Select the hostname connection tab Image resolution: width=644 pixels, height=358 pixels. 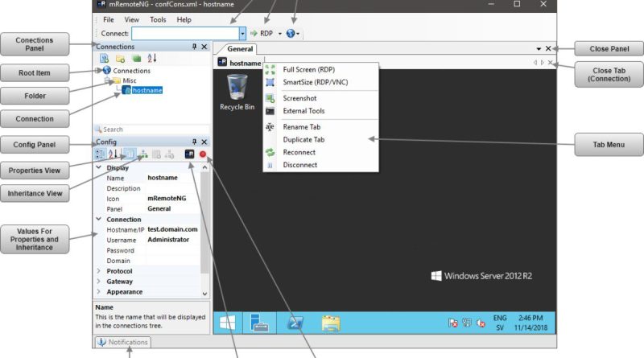[x=240, y=63]
